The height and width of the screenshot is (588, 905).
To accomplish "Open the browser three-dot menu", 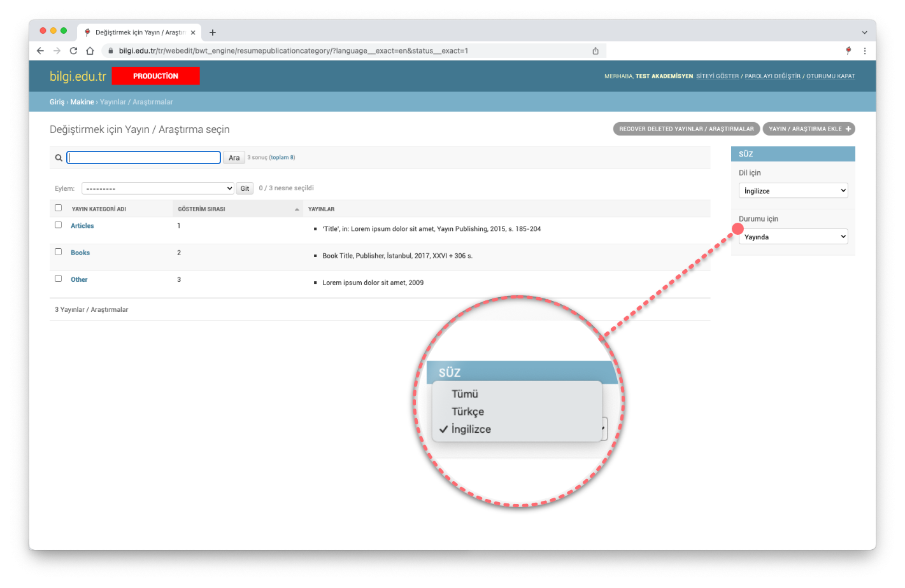I will pyautogui.click(x=864, y=51).
